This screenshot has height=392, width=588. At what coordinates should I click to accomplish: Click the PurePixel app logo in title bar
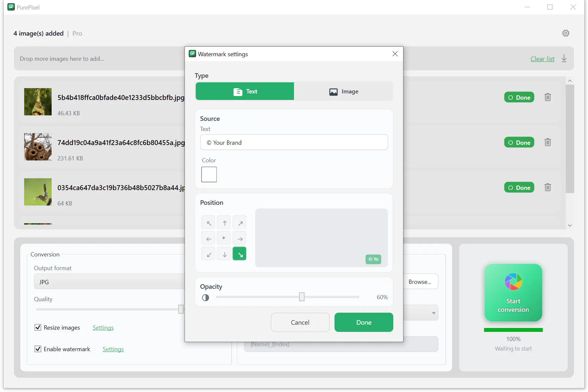(11, 7)
